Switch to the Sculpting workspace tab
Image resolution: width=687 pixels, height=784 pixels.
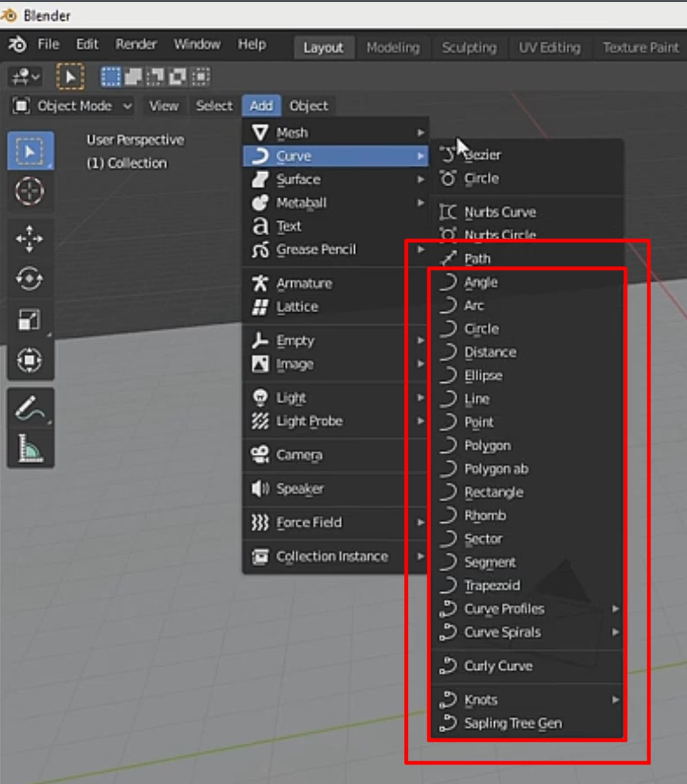point(469,47)
